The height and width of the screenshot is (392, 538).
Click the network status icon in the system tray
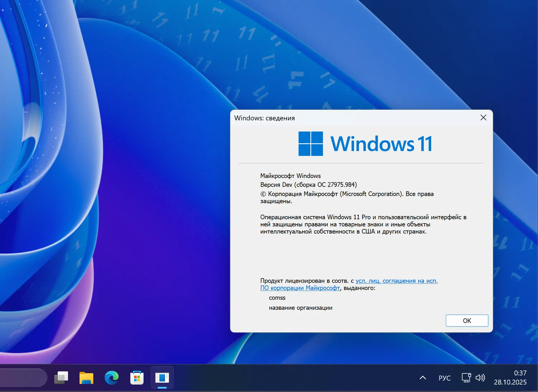pyautogui.click(x=466, y=378)
